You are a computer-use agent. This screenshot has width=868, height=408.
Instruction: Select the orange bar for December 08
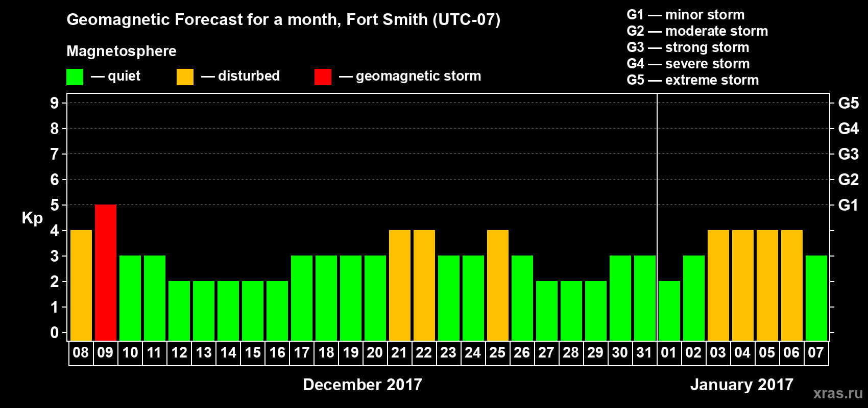point(81,285)
